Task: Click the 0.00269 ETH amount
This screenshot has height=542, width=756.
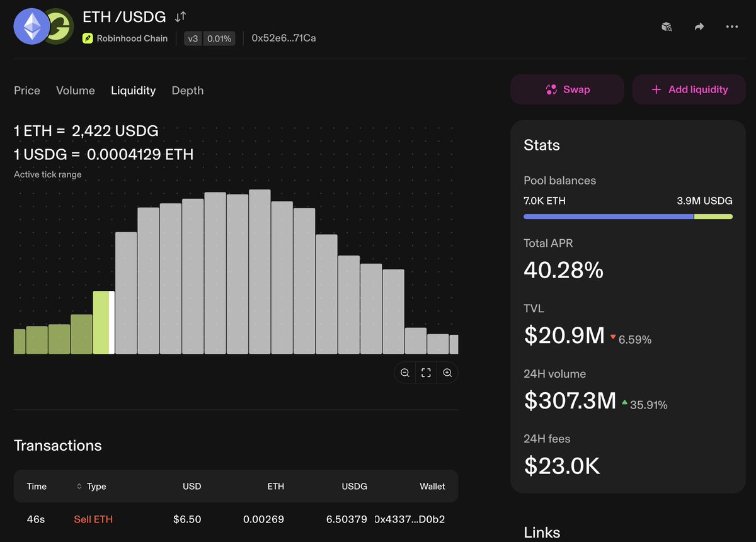Action: [x=263, y=519]
